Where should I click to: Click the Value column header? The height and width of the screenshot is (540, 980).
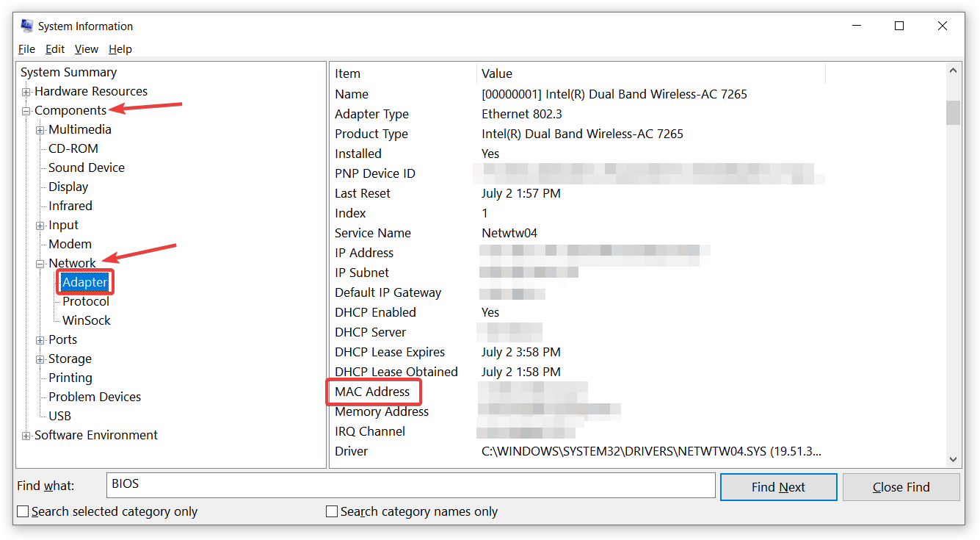(651, 73)
